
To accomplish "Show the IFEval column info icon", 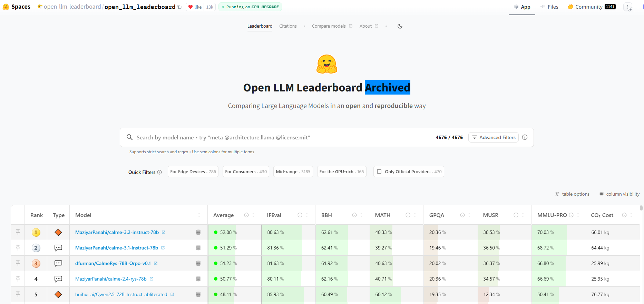I will click(300, 215).
